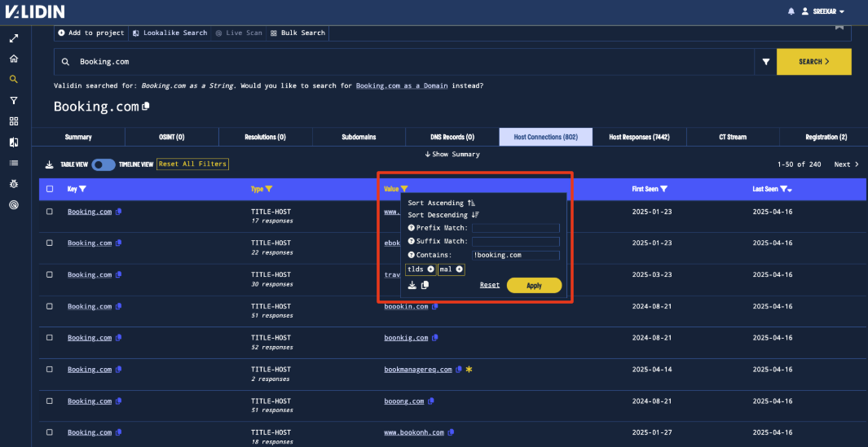Select Sort Ascending in Value popup
This screenshot has width=868, height=447.
click(x=441, y=203)
